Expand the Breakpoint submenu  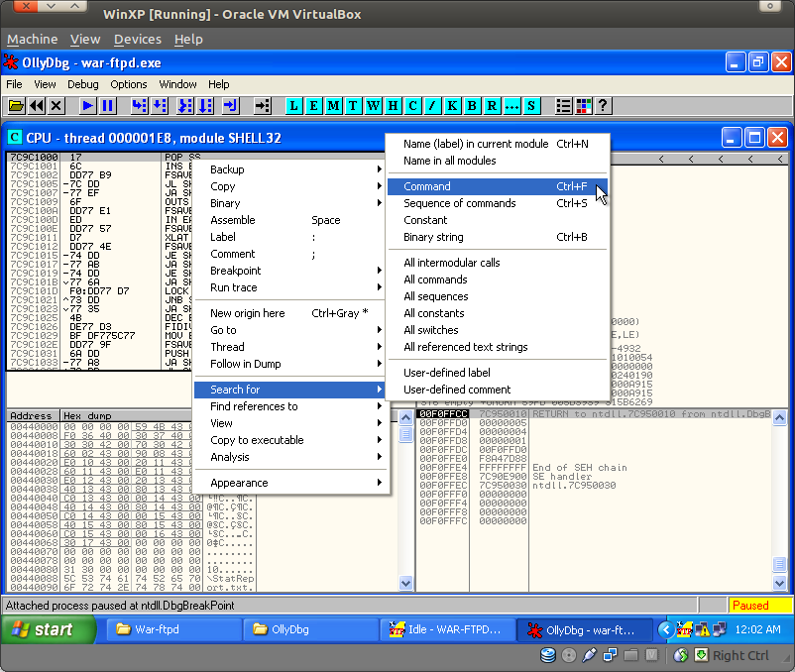pos(289,271)
